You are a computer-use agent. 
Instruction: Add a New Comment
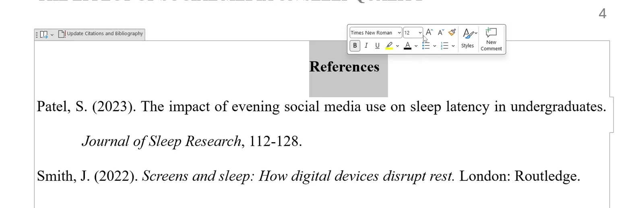coord(491,39)
